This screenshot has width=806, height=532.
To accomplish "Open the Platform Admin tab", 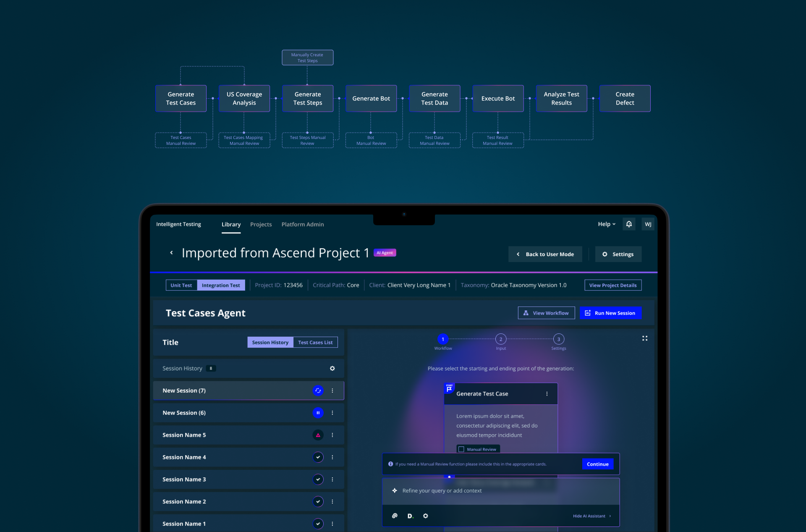I will click(x=303, y=225).
